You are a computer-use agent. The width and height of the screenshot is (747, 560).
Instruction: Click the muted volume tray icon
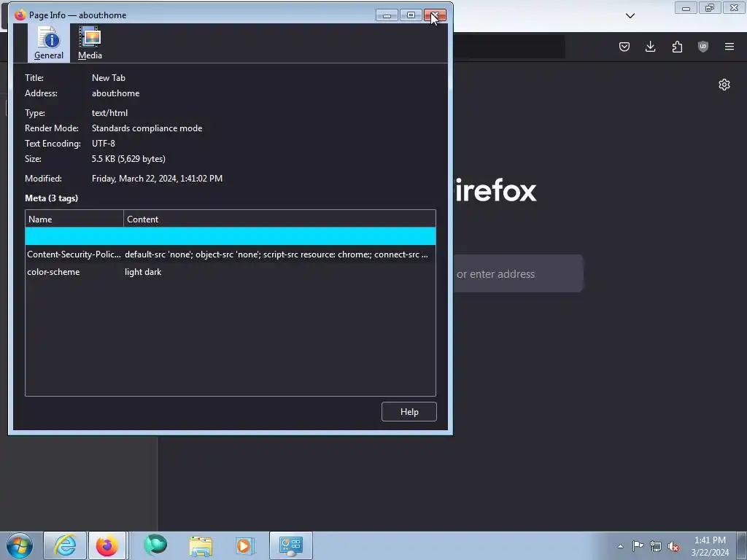[673, 546]
